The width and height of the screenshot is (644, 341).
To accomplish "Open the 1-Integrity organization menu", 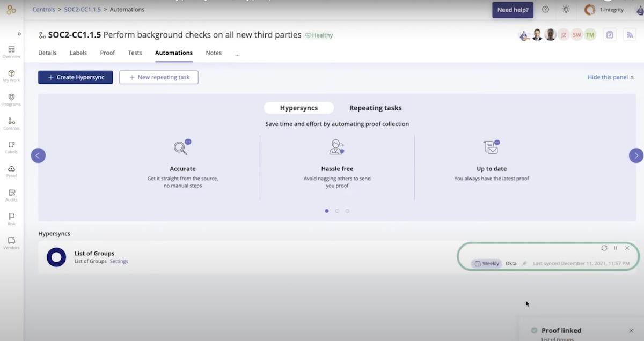I will (x=605, y=10).
